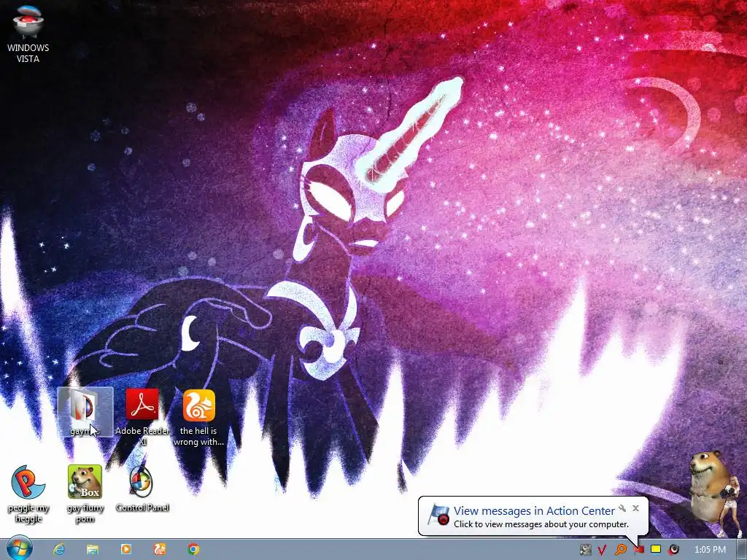Open the Control Panel desktop shortcut
The width and height of the screenshot is (747, 560).
[142, 488]
